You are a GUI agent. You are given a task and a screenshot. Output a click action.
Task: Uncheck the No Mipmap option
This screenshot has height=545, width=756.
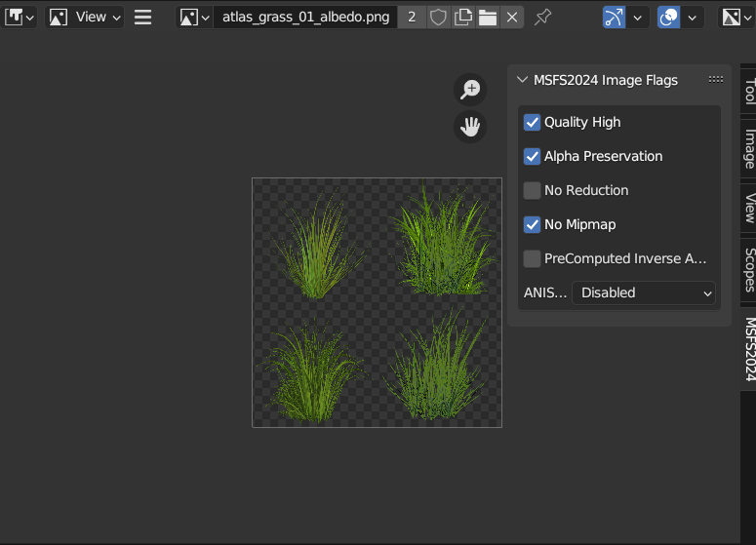(532, 224)
